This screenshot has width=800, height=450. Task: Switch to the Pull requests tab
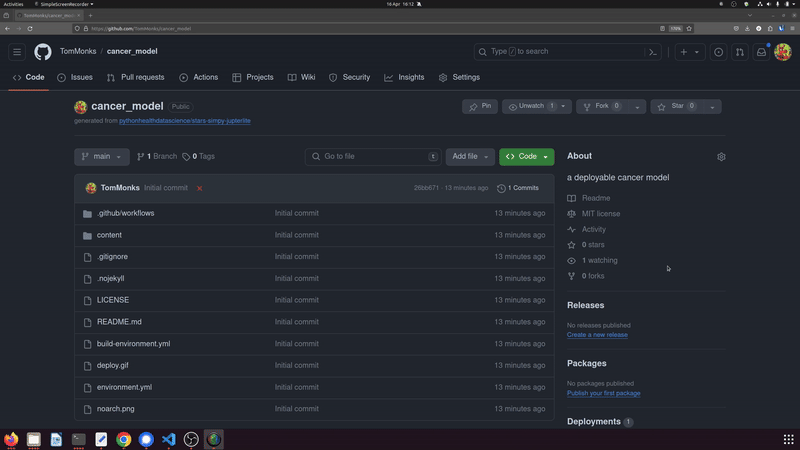[x=136, y=78]
